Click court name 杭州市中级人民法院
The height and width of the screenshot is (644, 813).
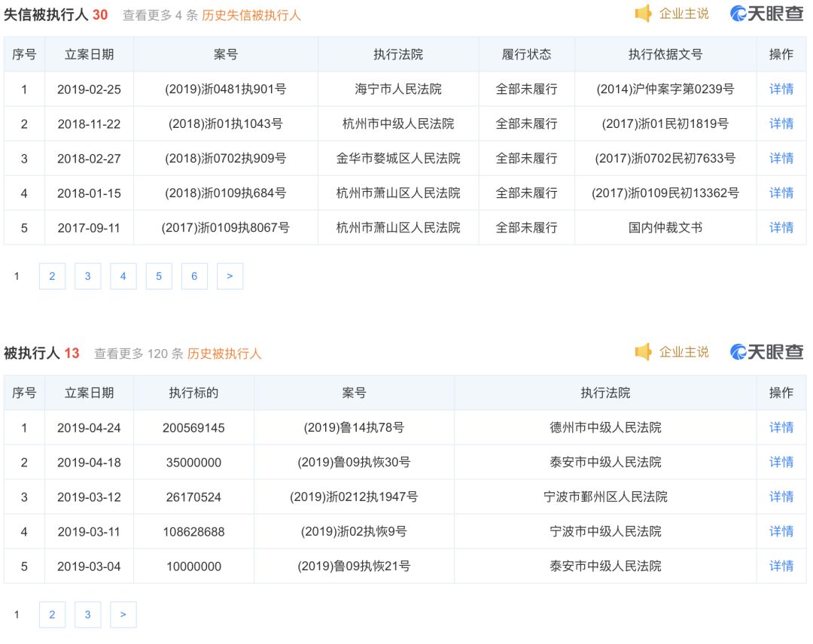tap(398, 124)
